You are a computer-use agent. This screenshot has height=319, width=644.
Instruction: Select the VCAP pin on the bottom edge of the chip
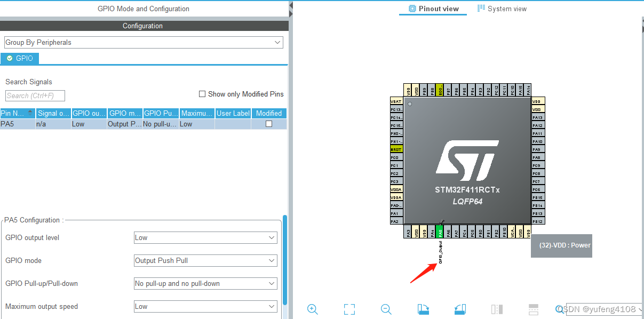(512, 232)
